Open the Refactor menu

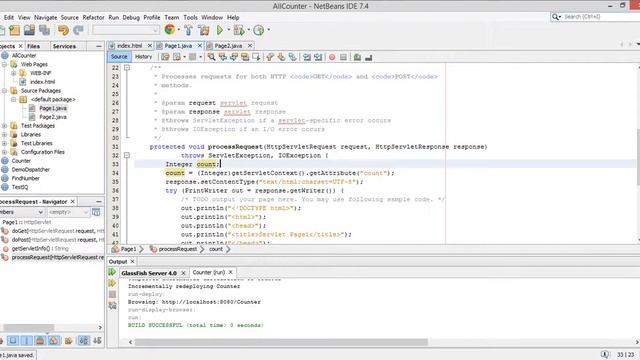click(x=93, y=18)
